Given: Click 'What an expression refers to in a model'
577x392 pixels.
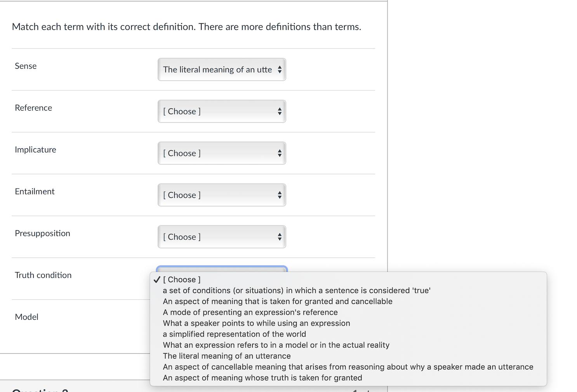Looking at the screenshot, I should (x=276, y=345).
